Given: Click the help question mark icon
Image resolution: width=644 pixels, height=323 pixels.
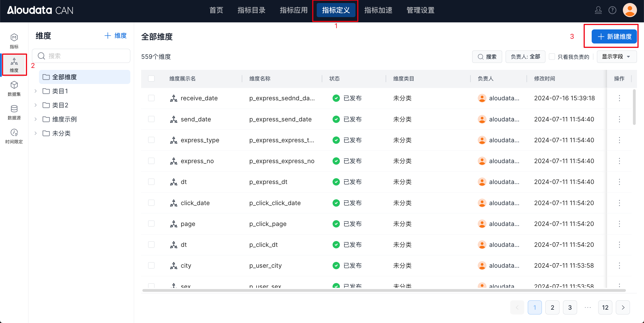Looking at the screenshot, I should (612, 10).
